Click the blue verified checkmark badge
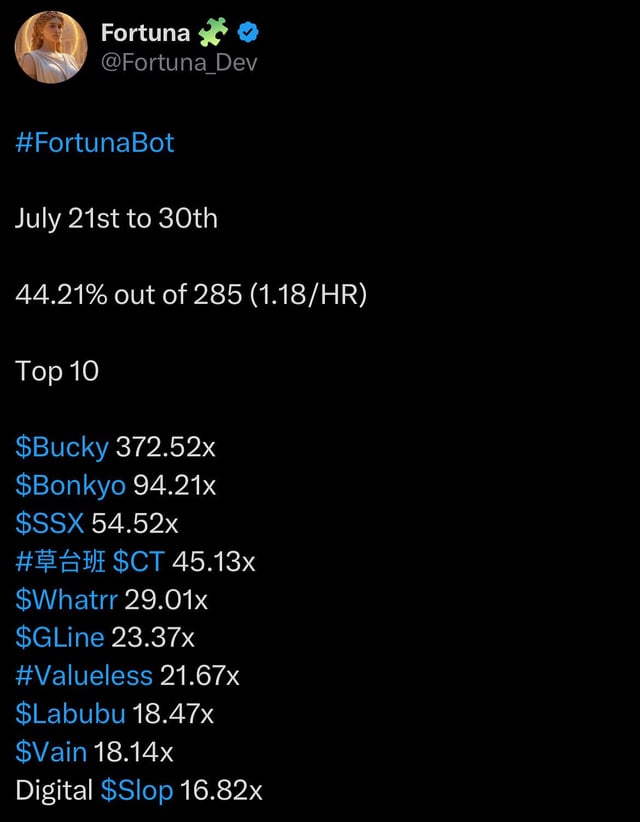640x822 pixels. click(249, 33)
